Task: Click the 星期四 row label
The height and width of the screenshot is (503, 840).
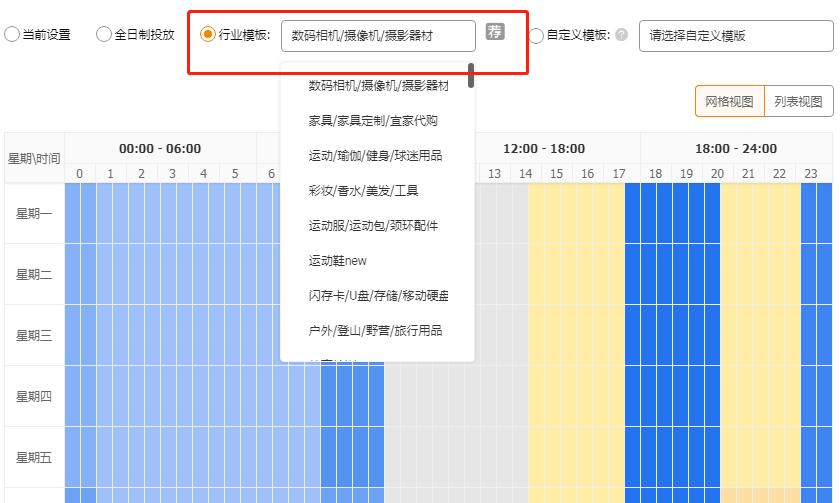Action: [34, 396]
